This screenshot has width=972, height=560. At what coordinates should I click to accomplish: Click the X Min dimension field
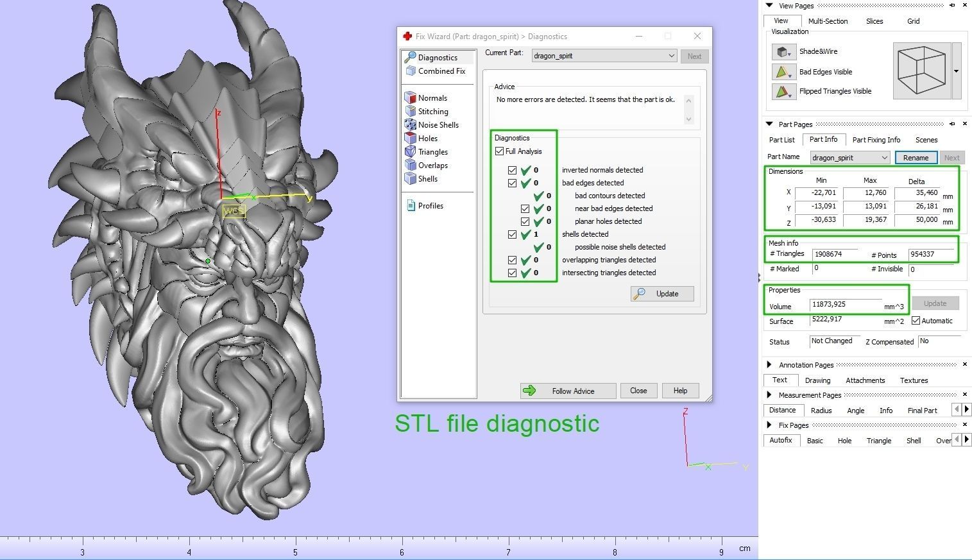816,193
